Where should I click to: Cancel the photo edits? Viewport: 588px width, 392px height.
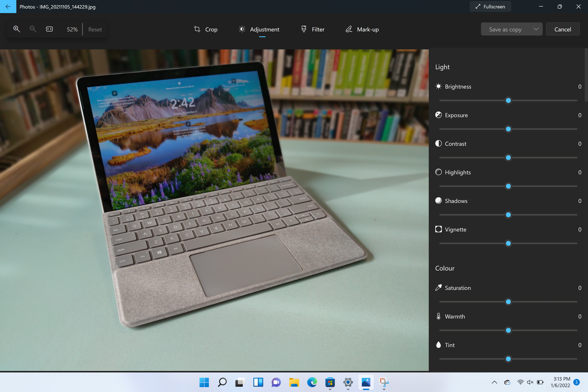(563, 29)
